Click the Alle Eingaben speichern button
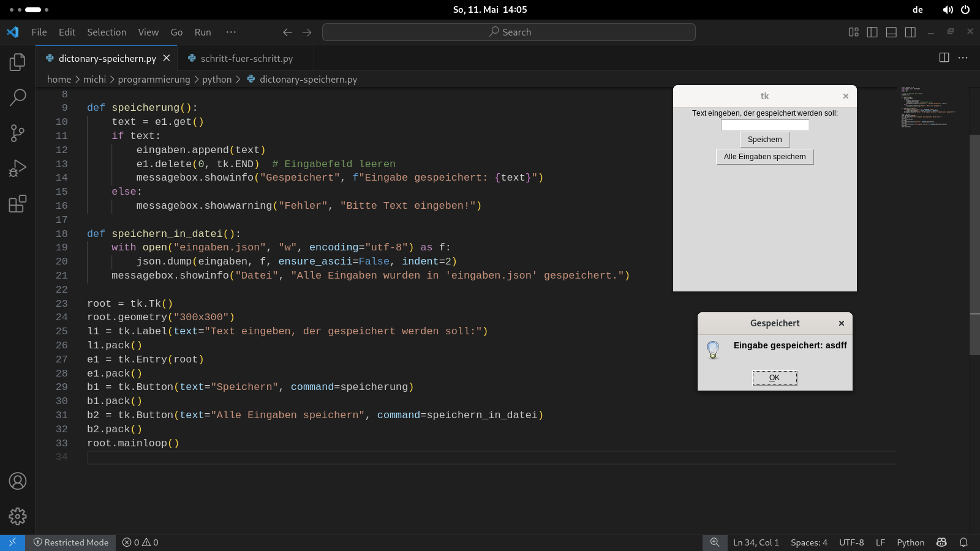This screenshot has width=980, height=551. click(x=764, y=157)
